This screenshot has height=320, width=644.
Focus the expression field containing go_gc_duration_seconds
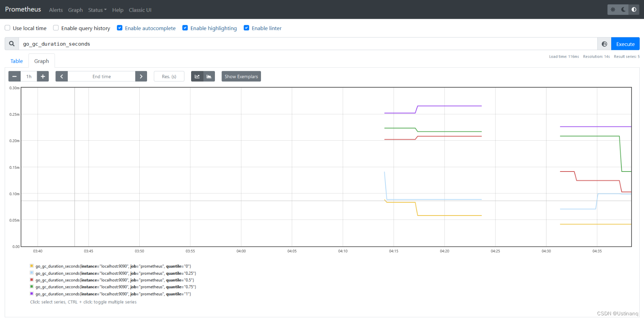point(308,44)
